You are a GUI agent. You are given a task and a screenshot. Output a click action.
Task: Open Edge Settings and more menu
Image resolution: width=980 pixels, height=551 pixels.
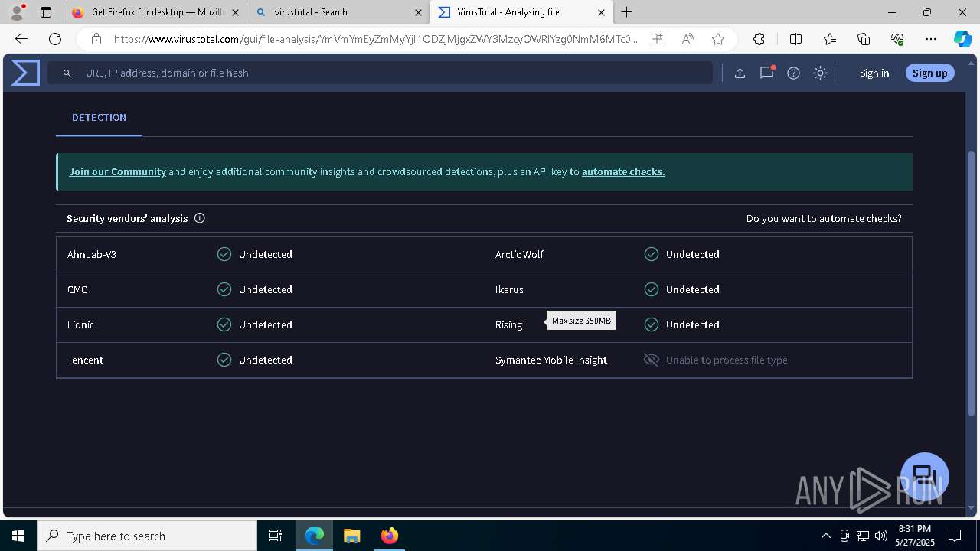pos(931,39)
